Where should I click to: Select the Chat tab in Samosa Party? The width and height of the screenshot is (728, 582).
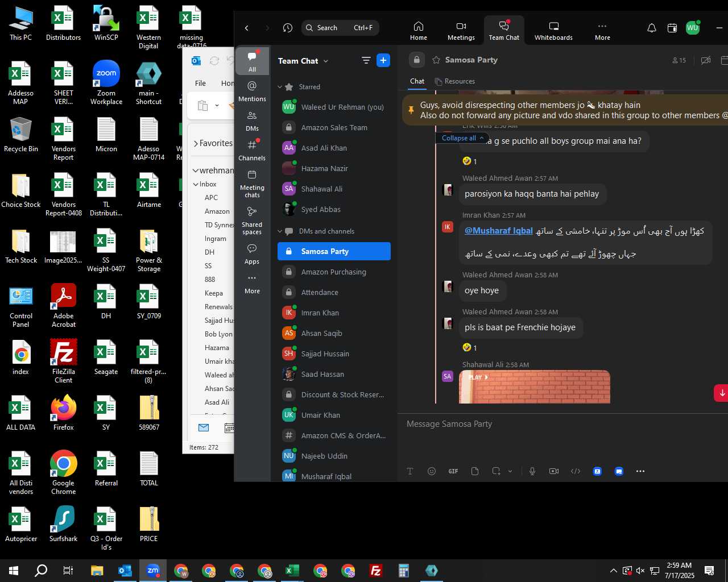coord(417,81)
